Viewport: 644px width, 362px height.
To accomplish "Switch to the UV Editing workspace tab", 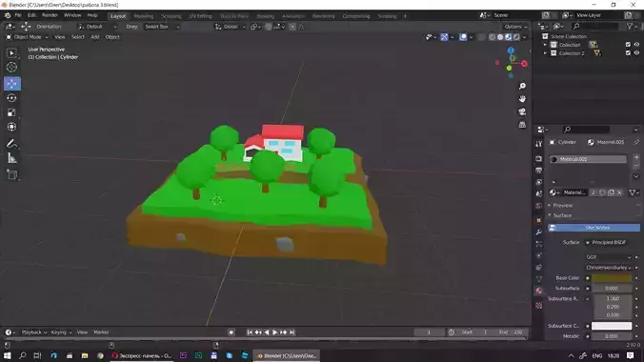I will click(x=200, y=16).
